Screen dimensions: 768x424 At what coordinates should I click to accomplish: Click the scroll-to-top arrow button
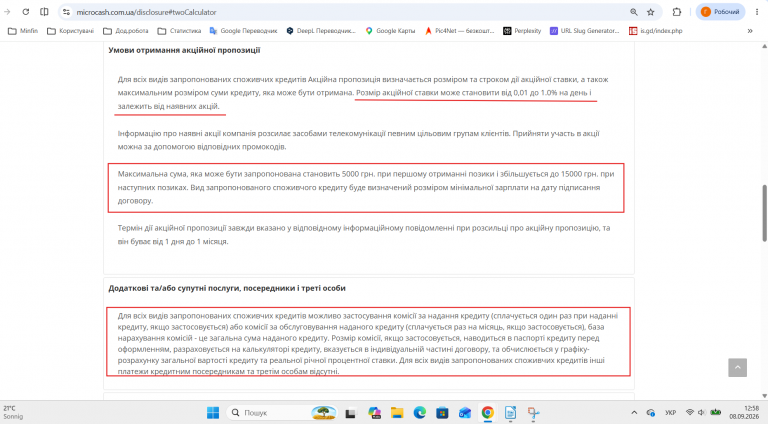[x=737, y=367]
